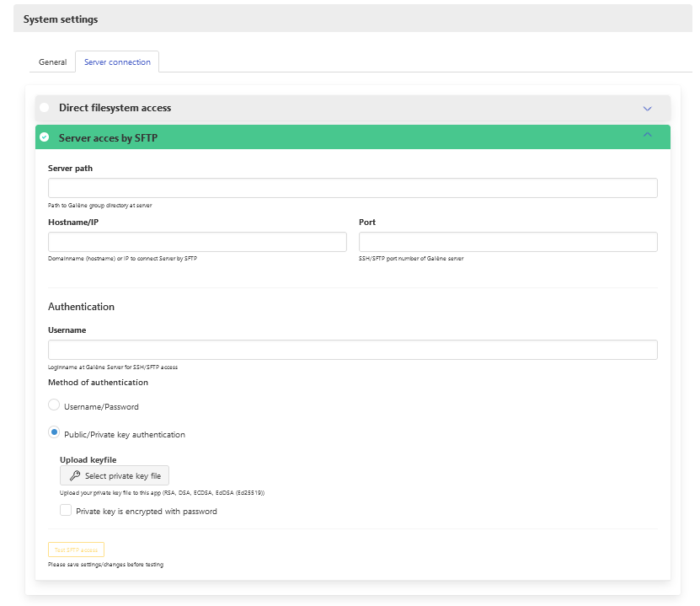Click the Server path input field

(352, 188)
